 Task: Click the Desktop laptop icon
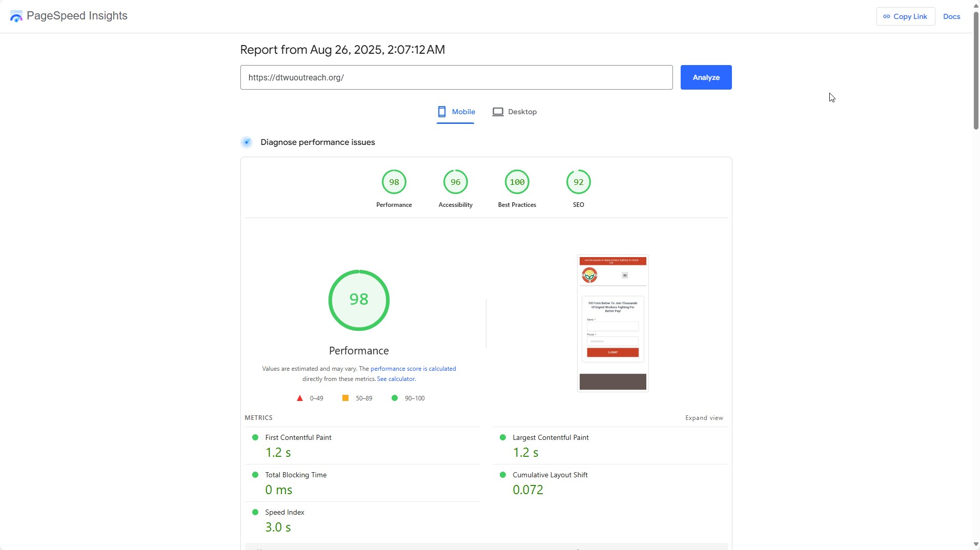click(x=498, y=112)
